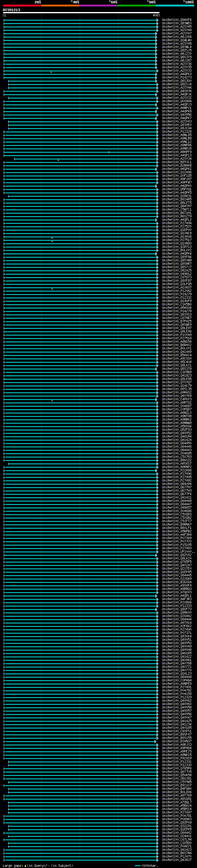The width and height of the screenshot is (197, 868).
Task: Select hit label UniRef100_Q50K58
Action: point(177,775)
